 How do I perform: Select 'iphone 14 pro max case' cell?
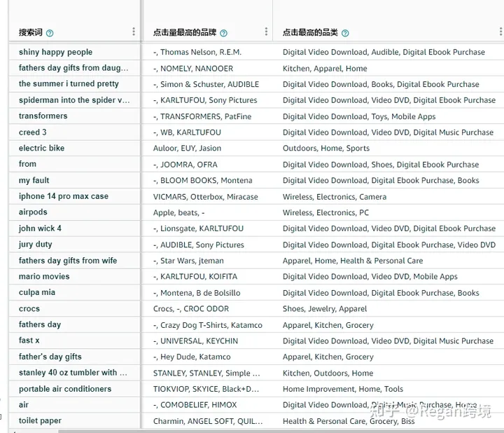[64, 196]
